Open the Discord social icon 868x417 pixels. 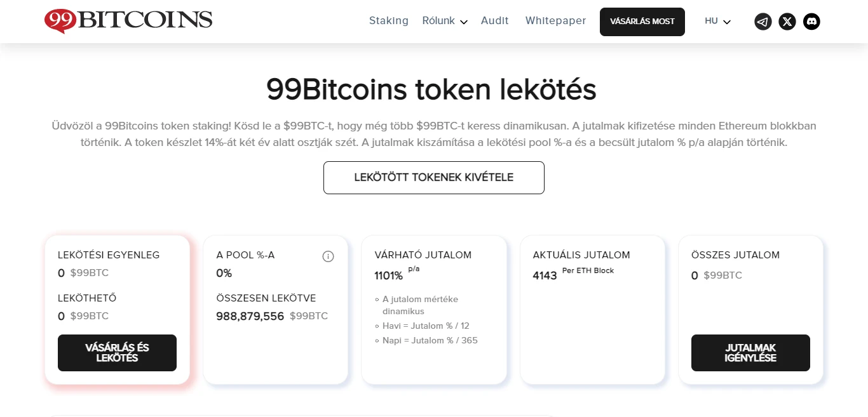click(x=811, y=22)
